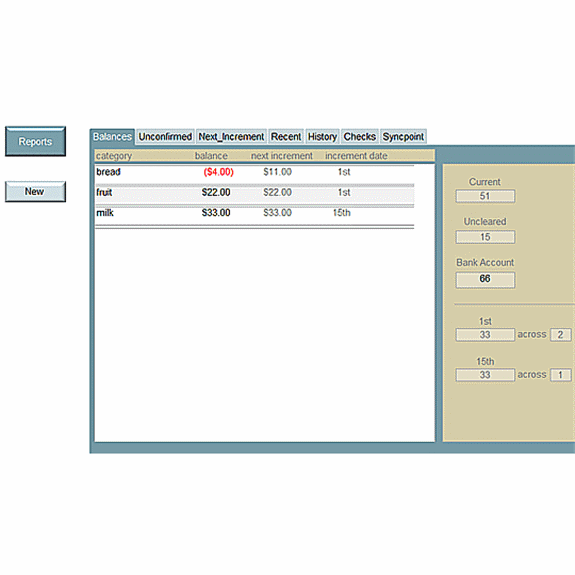Screen dimensions: 575x575
Task: Click the bread negative balance amount
Action: (x=219, y=172)
